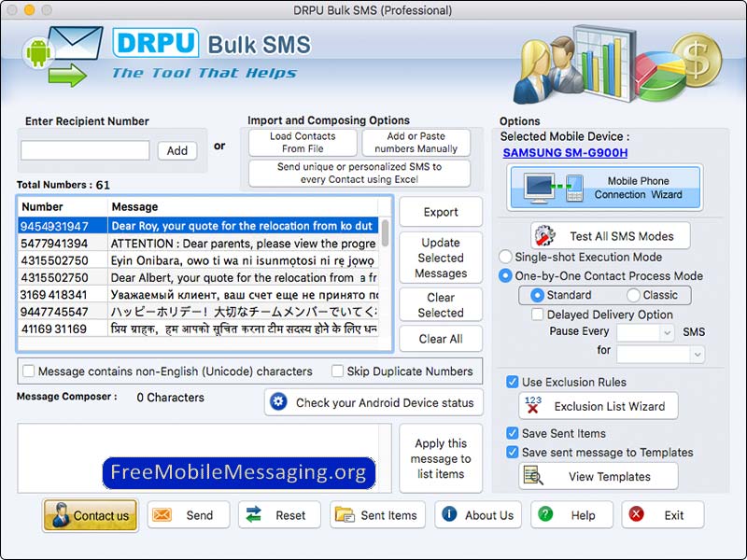Click Load Contacts From File
The width and height of the screenshot is (747, 560).
303,143
